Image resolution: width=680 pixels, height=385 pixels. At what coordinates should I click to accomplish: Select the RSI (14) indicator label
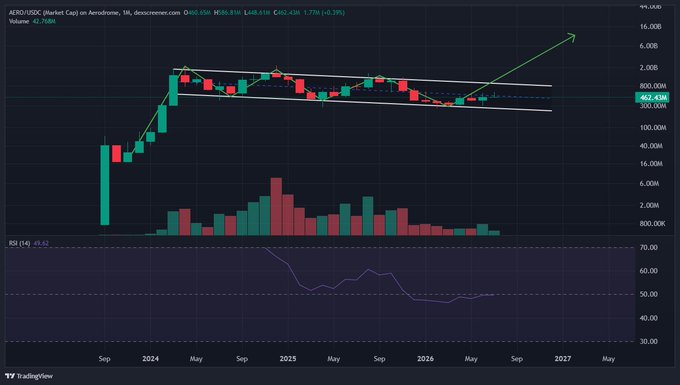coord(20,243)
